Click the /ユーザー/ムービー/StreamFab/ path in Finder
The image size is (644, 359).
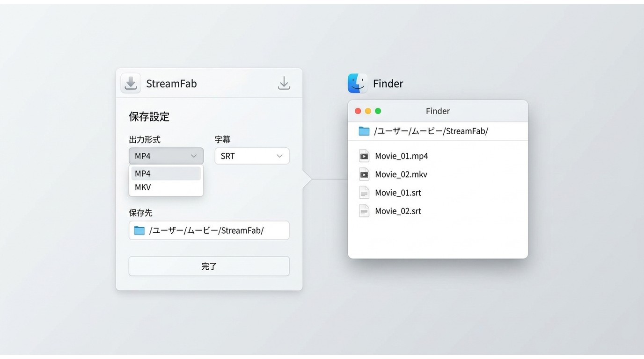(x=431, y=131)
